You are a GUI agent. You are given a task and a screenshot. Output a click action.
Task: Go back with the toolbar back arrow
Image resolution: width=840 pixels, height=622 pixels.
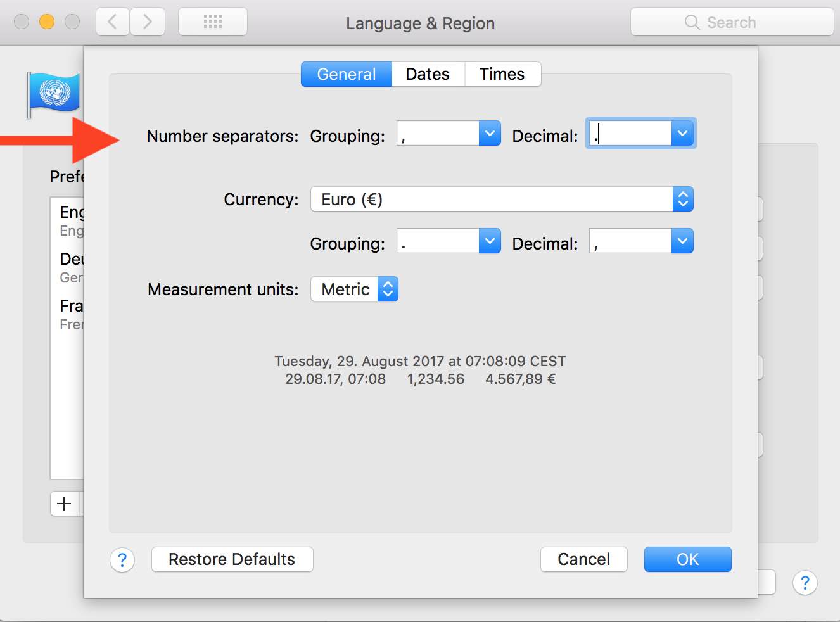click(x=113, y=22)
